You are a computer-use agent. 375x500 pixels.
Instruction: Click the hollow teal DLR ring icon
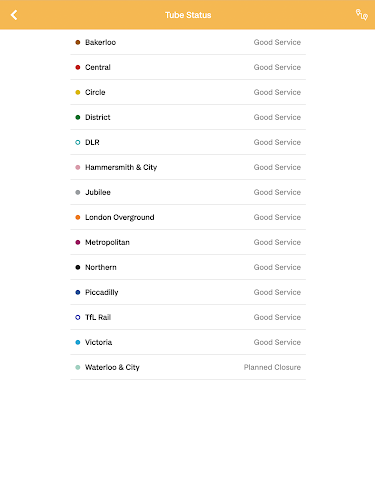(x=78, y=142)
